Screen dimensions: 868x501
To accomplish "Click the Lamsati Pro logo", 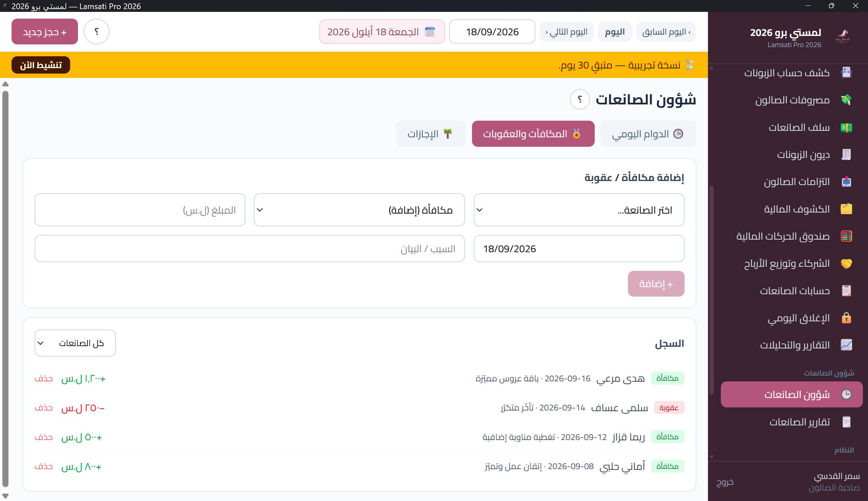I will click(x=842, y=36).
